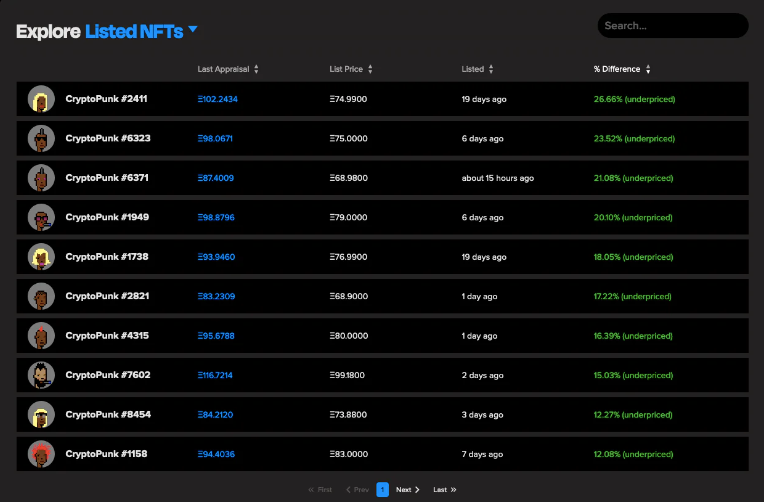The width and height of the screenshot is (764, 502).
Task: Open appraisal value Ξ87.4009
Action: [215, 178]
